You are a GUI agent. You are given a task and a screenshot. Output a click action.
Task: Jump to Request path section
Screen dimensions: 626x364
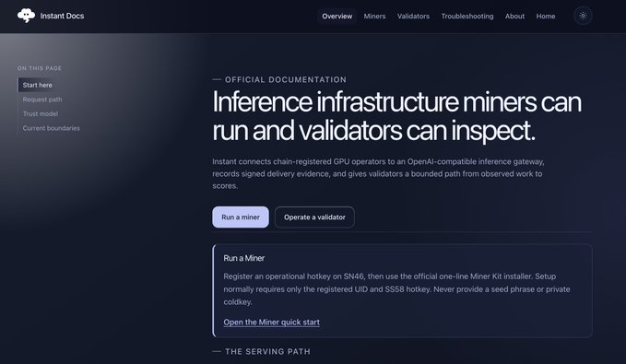(42, 100)
